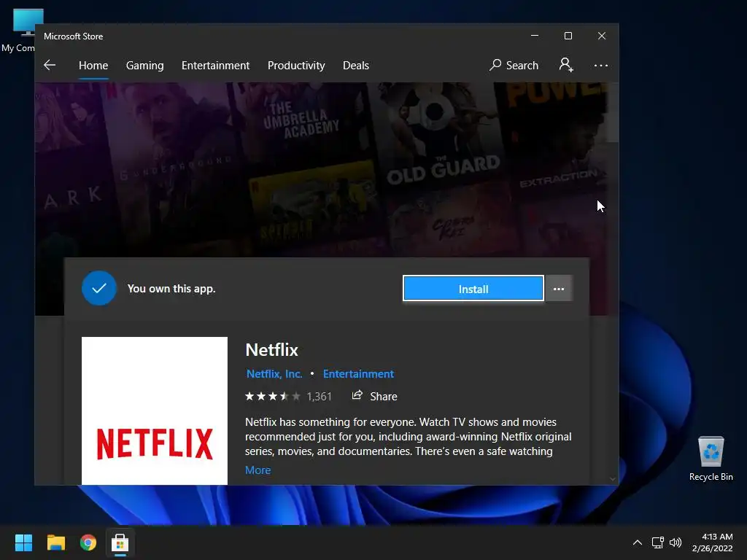747x560 pixels.
Task: Click the Microsoft Store taskbar icon
Action: tap(120, 542)
